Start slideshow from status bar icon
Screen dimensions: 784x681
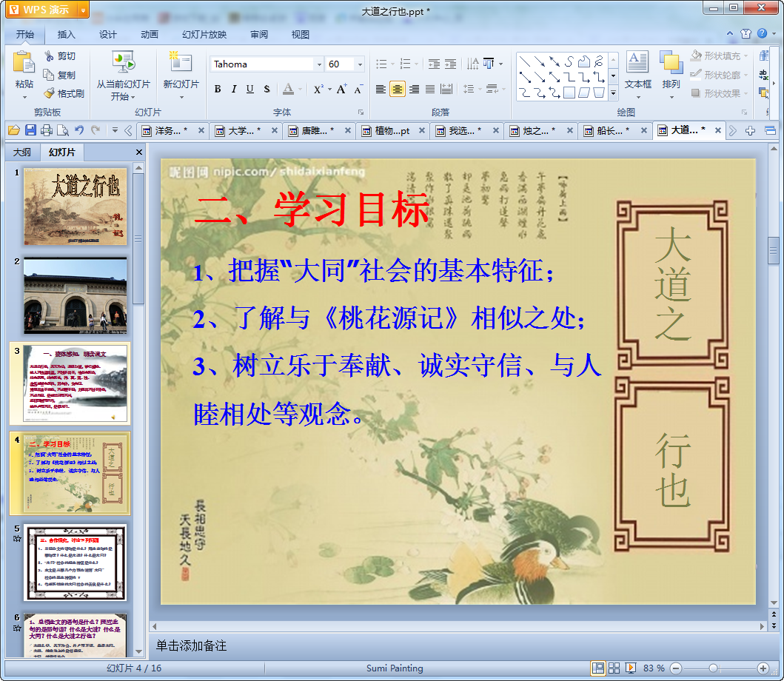631,668
